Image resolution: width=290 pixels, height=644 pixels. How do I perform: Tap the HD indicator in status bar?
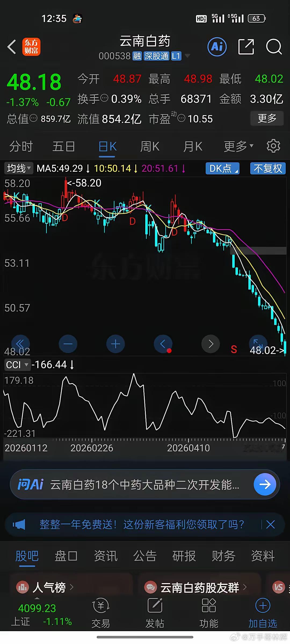click(201, 19)
